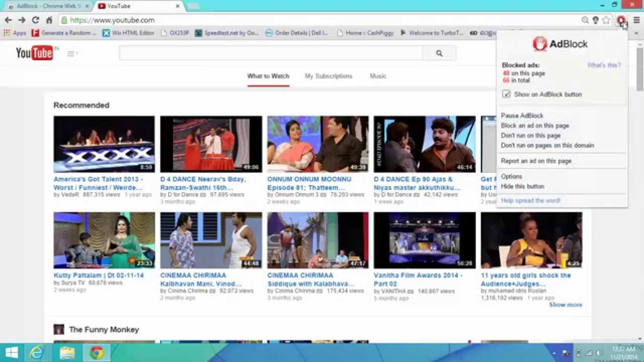Image resolution: width=644 pixels, height=362 pixels.
Task: Click into the YouTube search box
Action: coord(271,53)
